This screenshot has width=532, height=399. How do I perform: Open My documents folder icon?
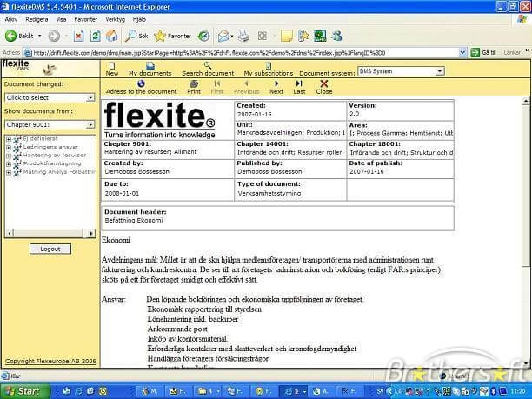click(x=150, y=69)
